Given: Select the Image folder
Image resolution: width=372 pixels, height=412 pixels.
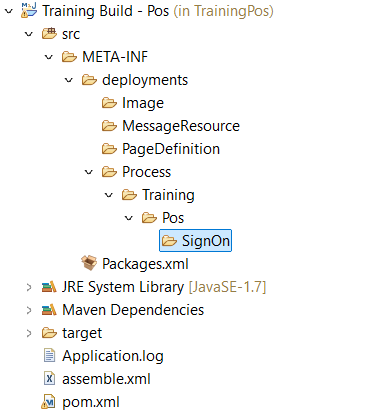Looking at the screenshot, I should [x=133, y=103].
